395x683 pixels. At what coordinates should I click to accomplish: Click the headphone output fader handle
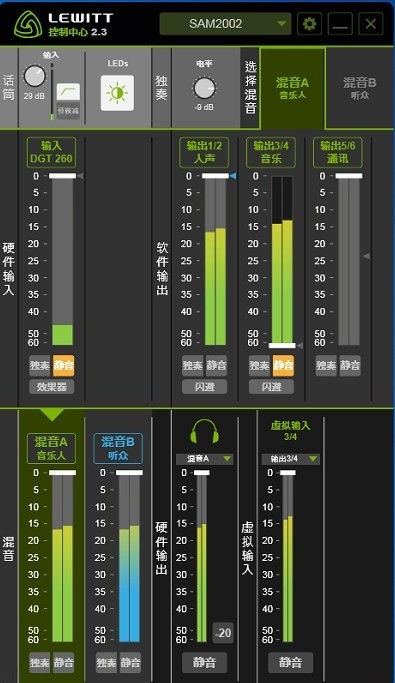(x=202, y=473)
